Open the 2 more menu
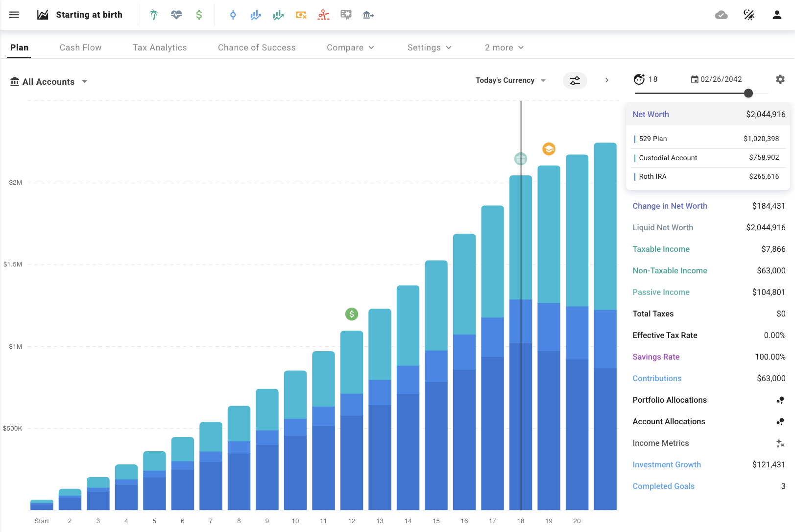 pos(504,48)
